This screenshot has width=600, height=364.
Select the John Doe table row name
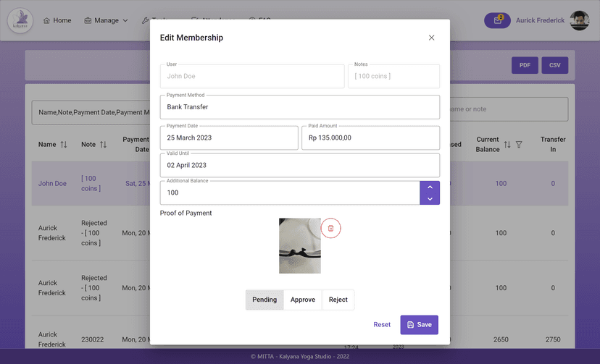[52, 183]
